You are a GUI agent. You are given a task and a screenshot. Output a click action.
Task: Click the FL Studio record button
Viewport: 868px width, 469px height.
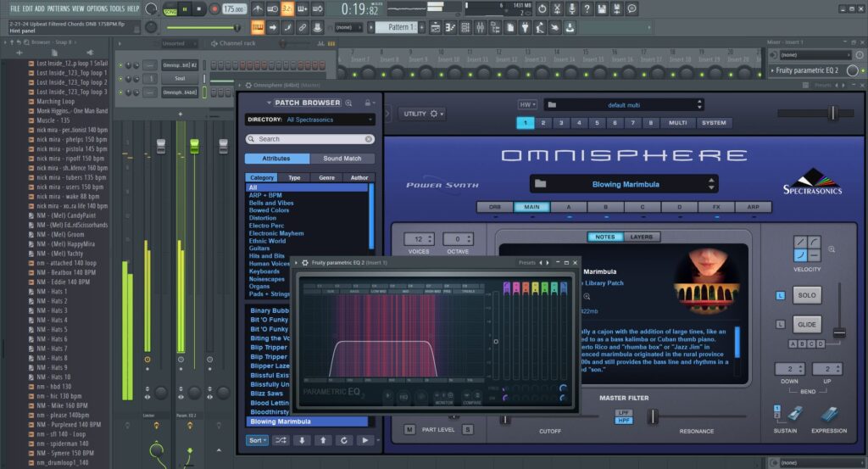[214, 9]
